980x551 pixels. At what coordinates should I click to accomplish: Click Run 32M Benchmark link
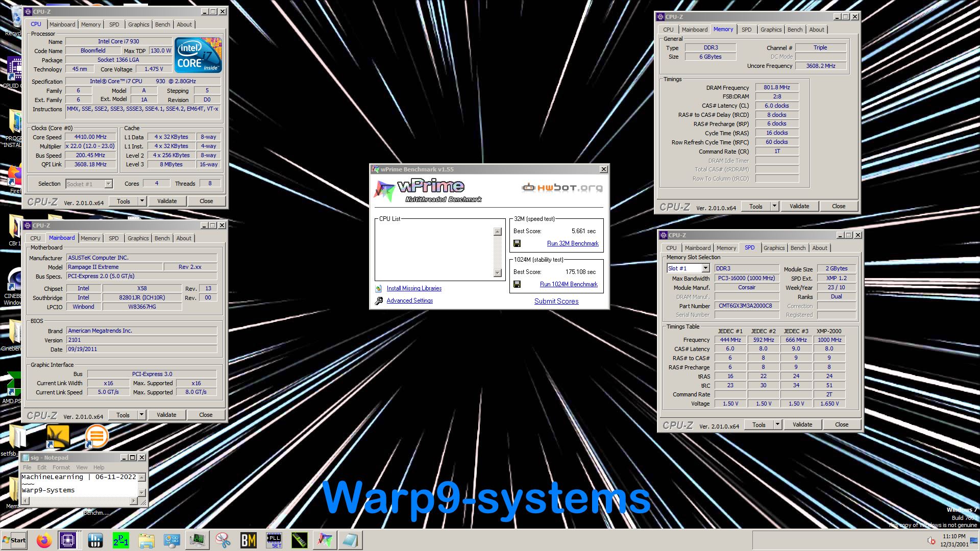point(573,243)
